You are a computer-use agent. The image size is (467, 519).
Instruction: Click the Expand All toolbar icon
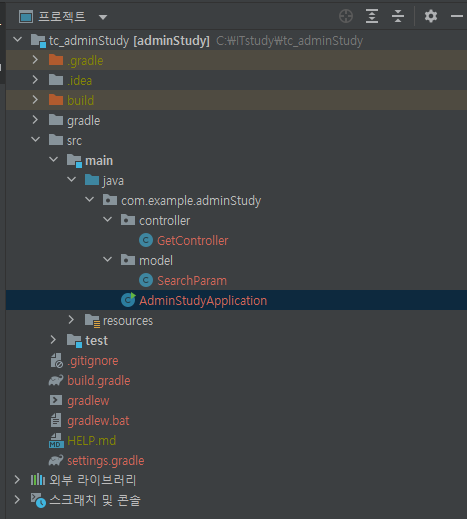coord(372,16)
